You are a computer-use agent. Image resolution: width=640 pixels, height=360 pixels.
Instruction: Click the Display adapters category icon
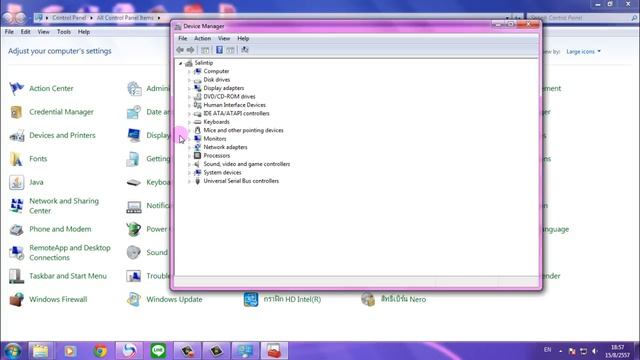pos(198,88)
